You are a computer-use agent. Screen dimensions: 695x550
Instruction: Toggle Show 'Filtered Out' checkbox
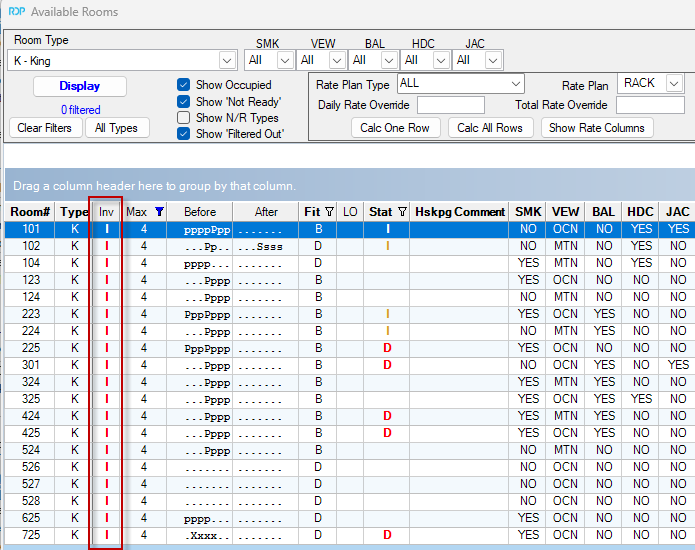point(184,133)
